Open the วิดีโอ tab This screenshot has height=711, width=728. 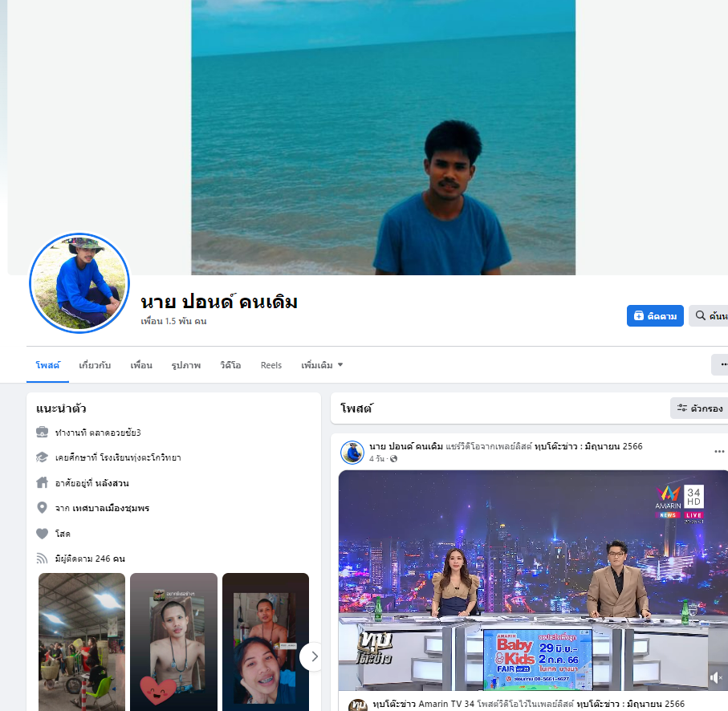(x=230, y=365)
